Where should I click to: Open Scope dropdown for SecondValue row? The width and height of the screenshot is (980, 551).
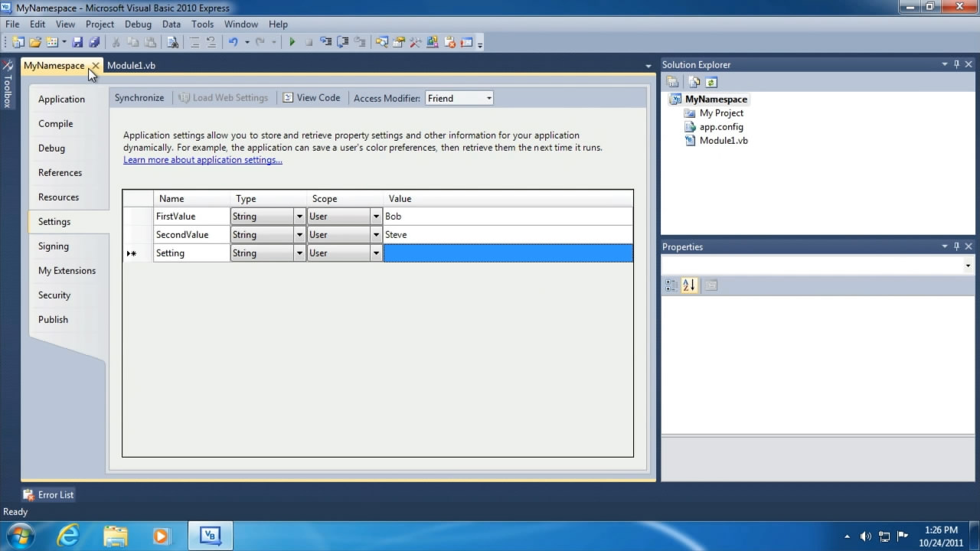pos(376,235)
